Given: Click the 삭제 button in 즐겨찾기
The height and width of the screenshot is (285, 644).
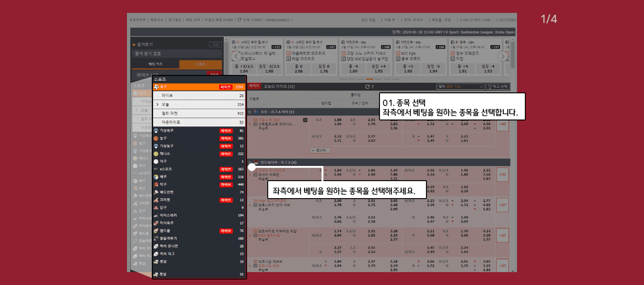Looking at the screenshot, I should tap(214, 45).
